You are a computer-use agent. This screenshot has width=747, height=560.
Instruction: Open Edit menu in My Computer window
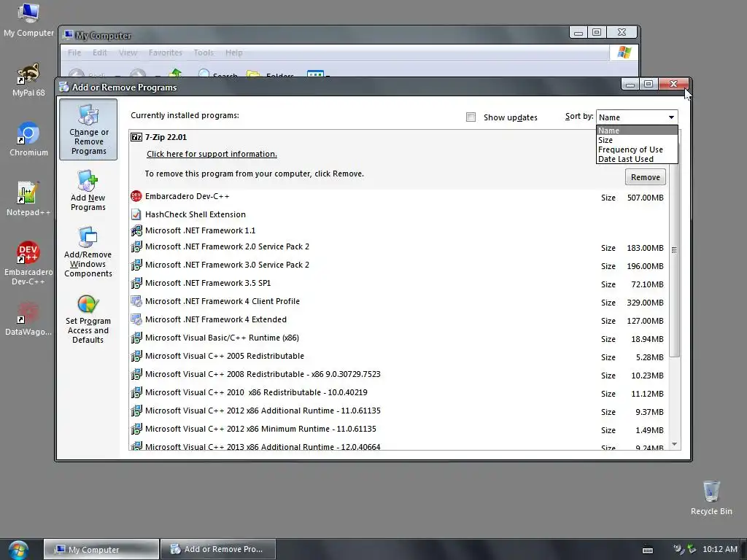tap(99, 52)
